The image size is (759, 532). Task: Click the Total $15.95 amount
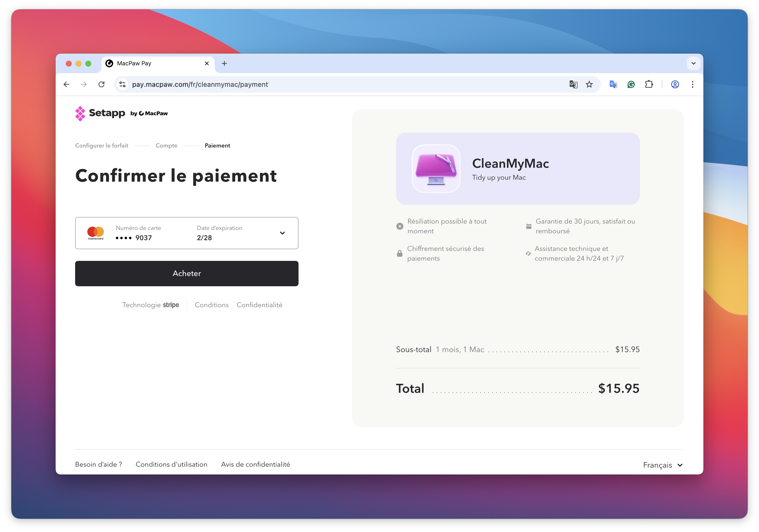(619, 388)
